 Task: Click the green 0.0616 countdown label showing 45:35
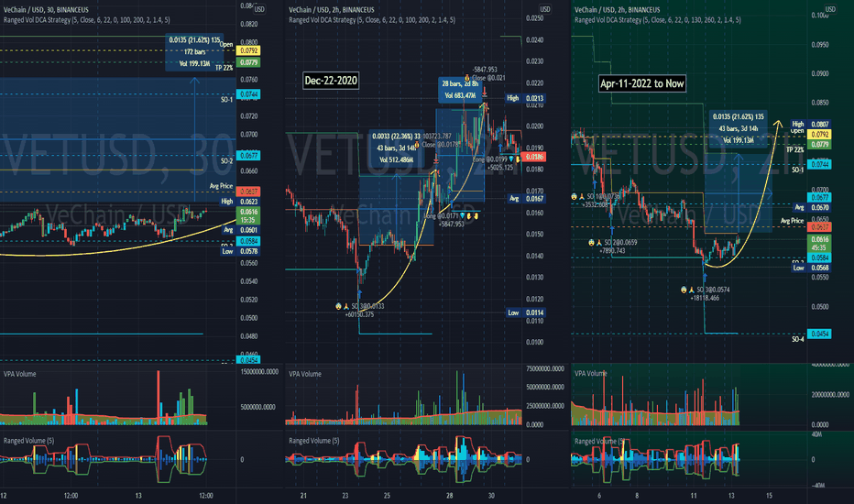[820, 243]
